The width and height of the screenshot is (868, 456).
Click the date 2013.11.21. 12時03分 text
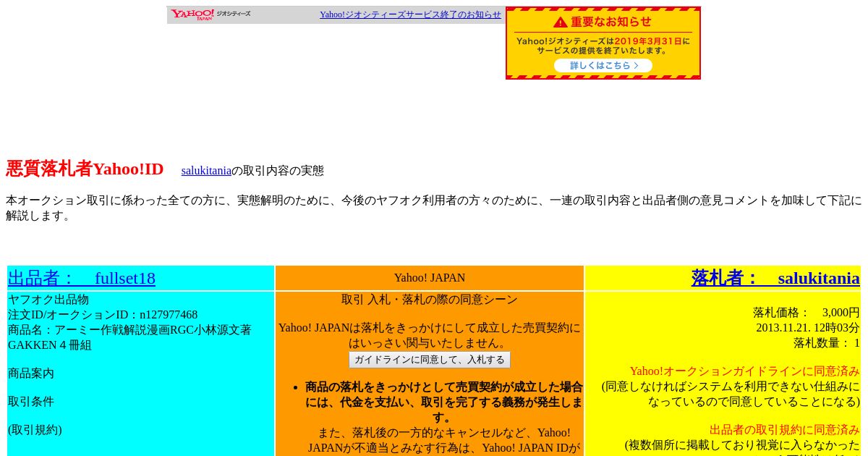click(x=808, y=328)
